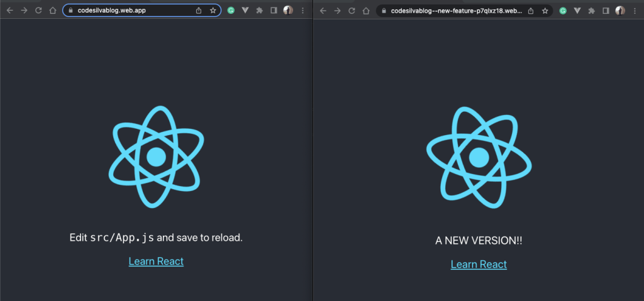Open Learn React link on right page

pyautogui.click(x=479, y=265)
